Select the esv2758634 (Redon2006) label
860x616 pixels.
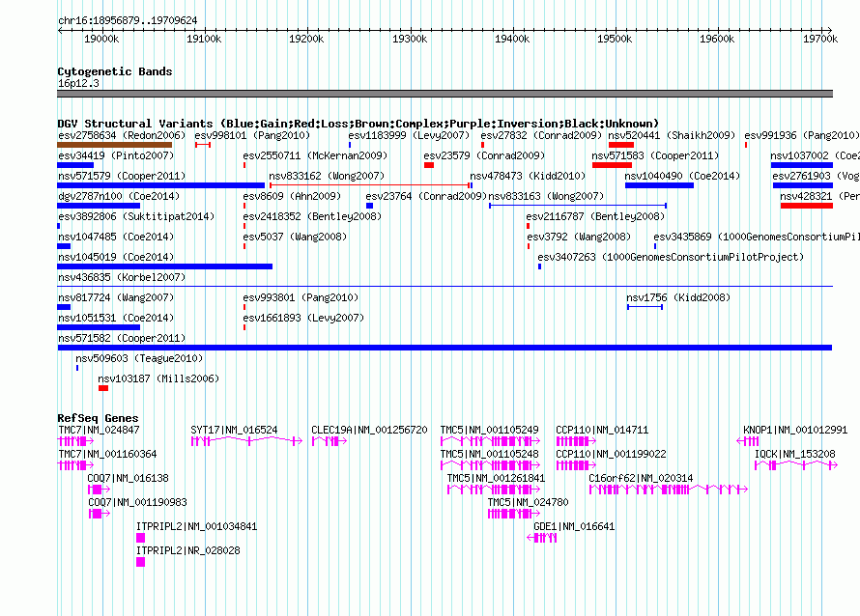122,135
